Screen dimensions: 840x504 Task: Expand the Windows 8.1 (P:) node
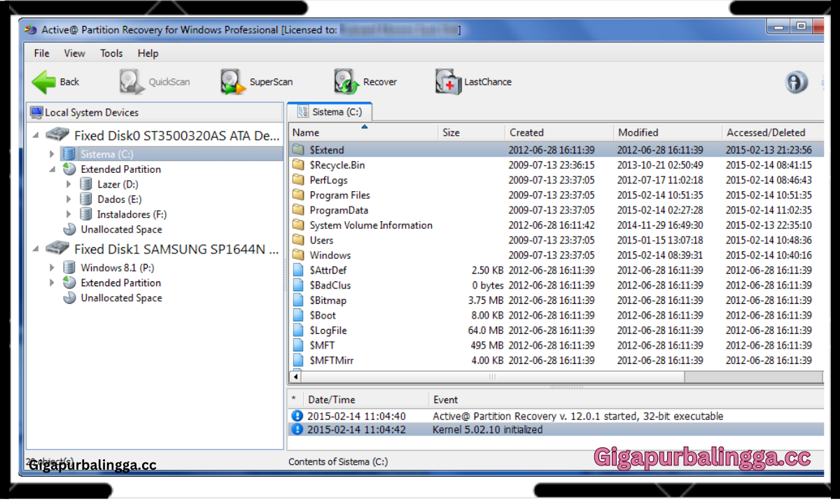coord(52,267)
